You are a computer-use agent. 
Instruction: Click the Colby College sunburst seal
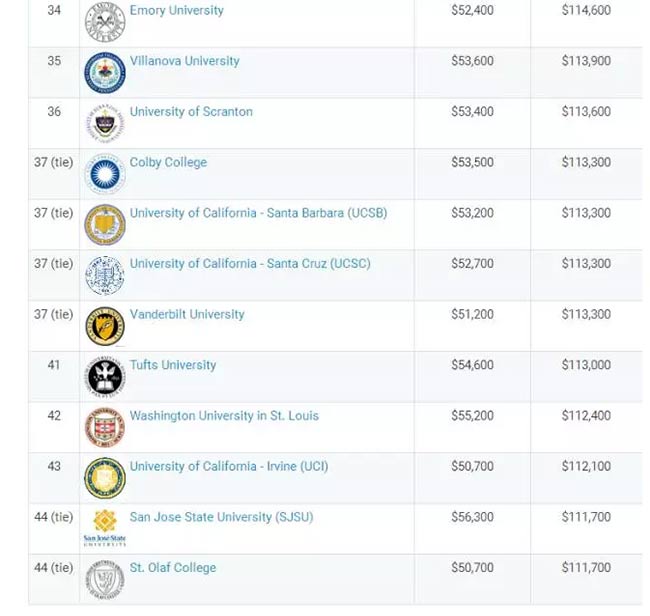pos(105,174)
